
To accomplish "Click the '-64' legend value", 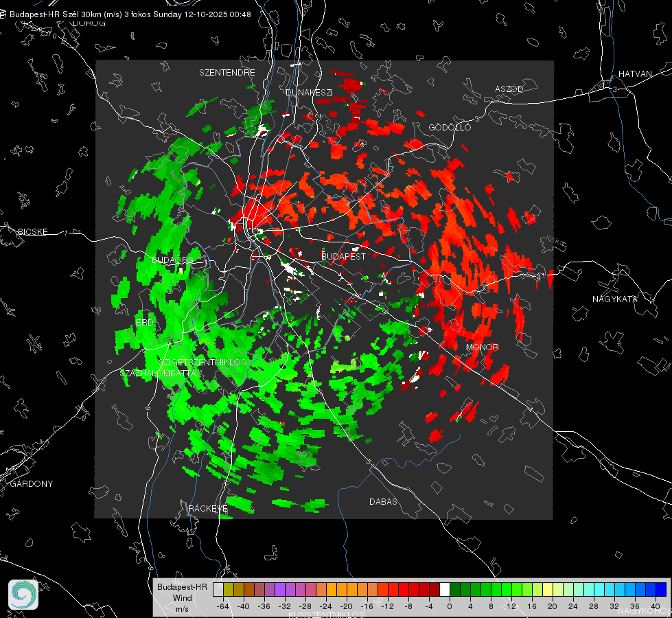I will pos(222,606).
